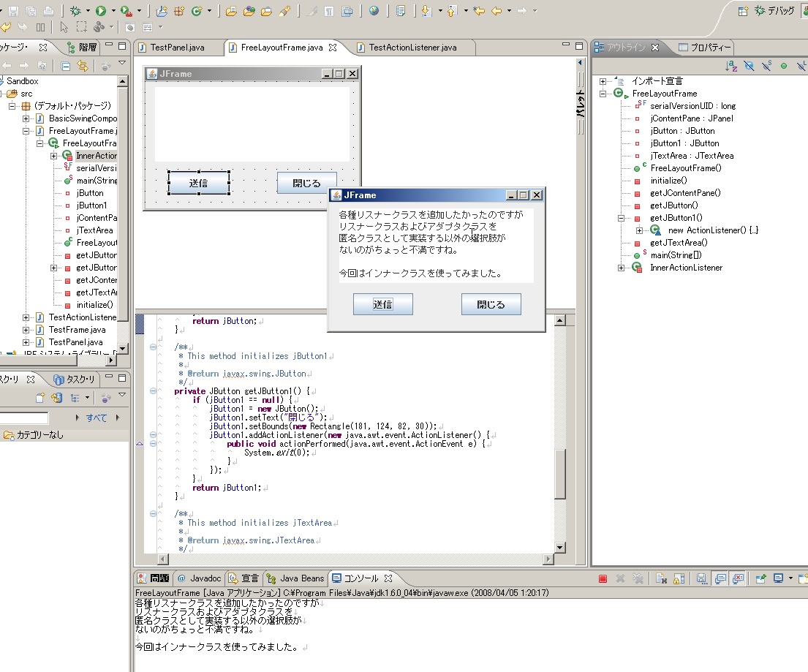Click the New Java Class icon
The width and height of the screenshot is (808, 672).
point(196,11)
